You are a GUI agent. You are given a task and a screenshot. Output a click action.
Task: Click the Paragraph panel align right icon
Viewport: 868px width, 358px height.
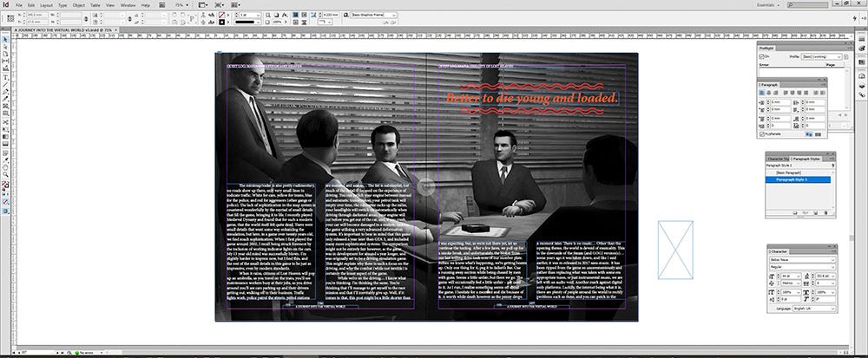[775, 92]
